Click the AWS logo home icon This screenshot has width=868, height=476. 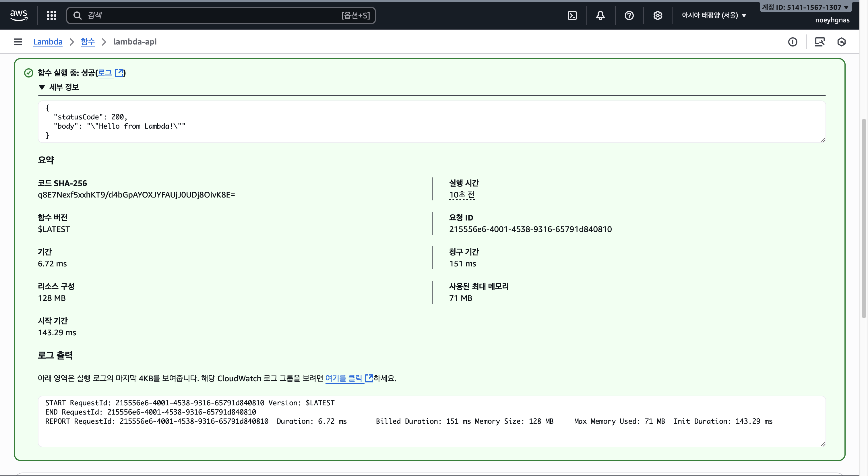(19, 15)
